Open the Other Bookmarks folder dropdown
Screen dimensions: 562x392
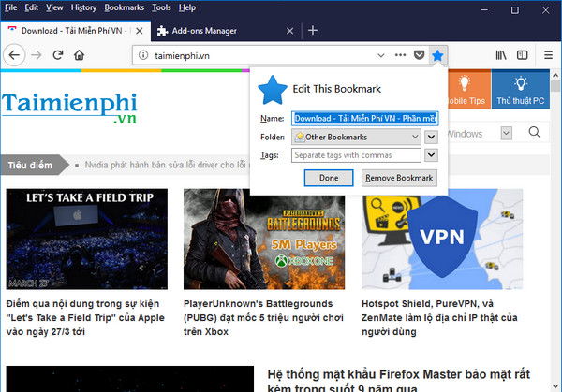[356, 138]
